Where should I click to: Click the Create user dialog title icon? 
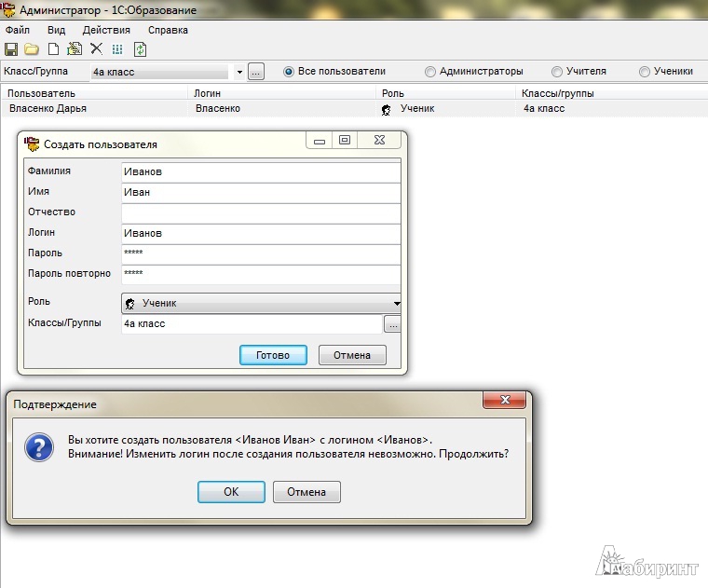pos(32,144)
